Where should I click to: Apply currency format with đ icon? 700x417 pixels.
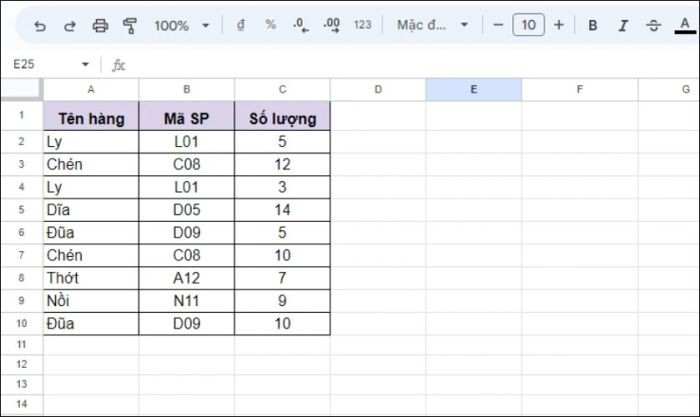pos(241,25)
